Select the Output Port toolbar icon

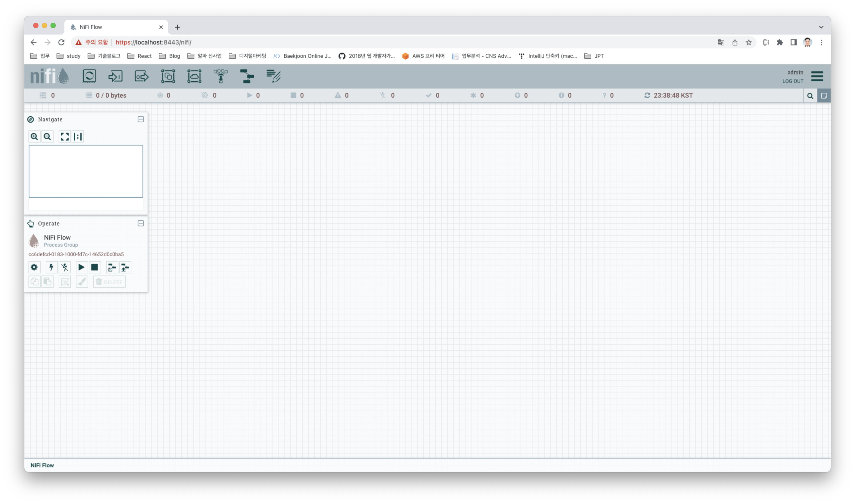point(142,76)
